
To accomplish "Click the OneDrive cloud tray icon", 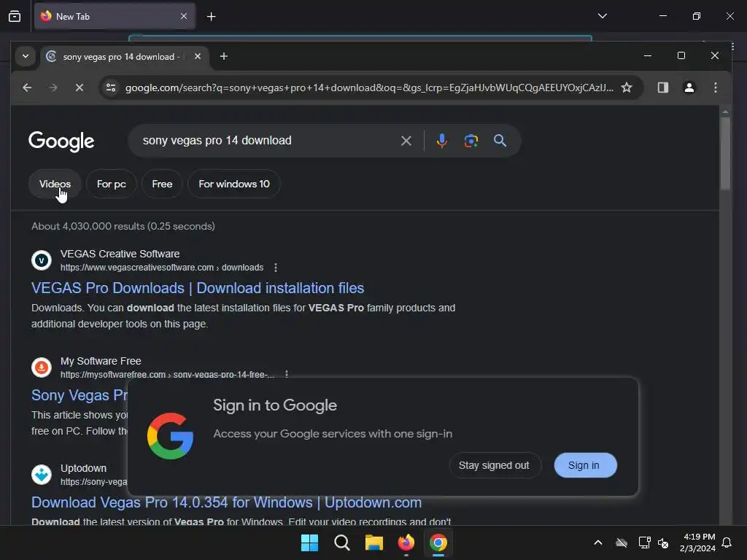I will [622, 542].
